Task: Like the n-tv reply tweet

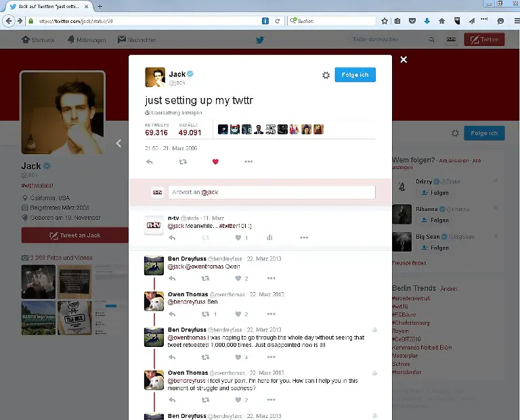Action: coord(238,238)
